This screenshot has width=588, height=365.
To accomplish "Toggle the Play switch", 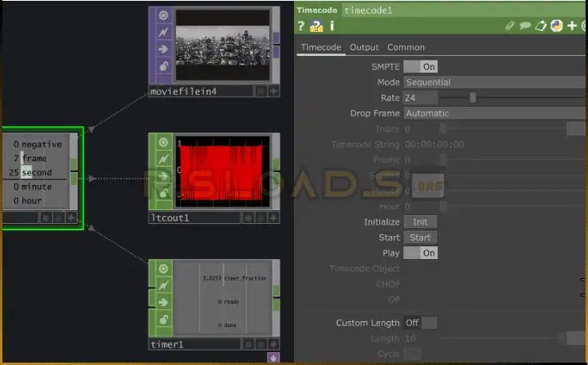I will click(420, 253).
